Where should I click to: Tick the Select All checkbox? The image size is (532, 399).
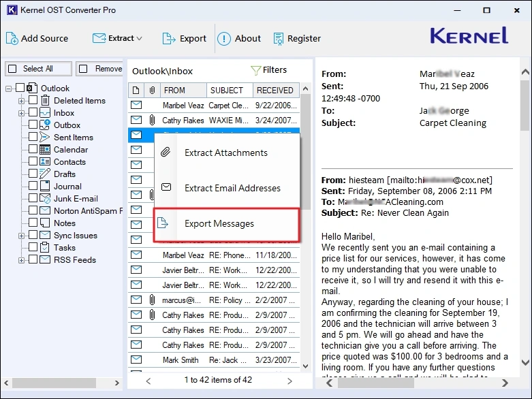12,69
